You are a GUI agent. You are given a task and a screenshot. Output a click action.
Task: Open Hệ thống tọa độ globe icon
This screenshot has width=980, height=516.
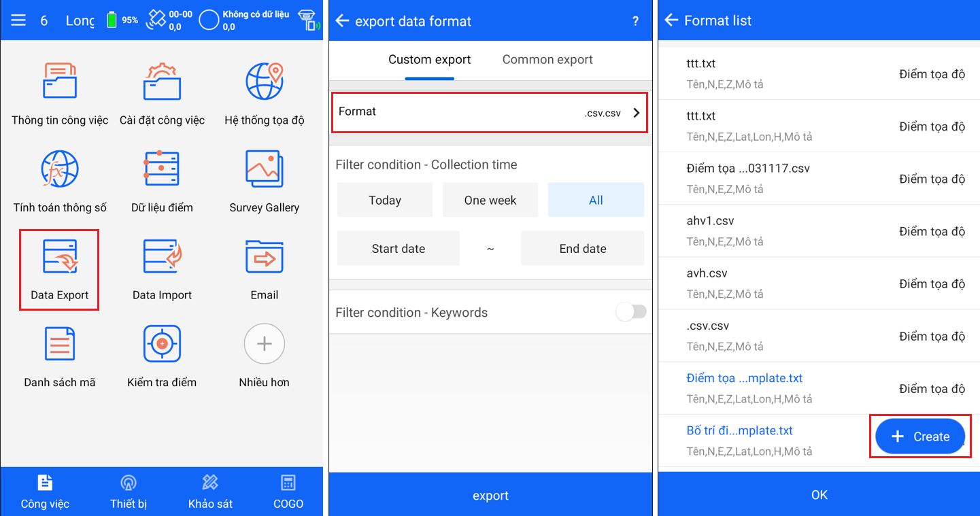coord(264,82)
